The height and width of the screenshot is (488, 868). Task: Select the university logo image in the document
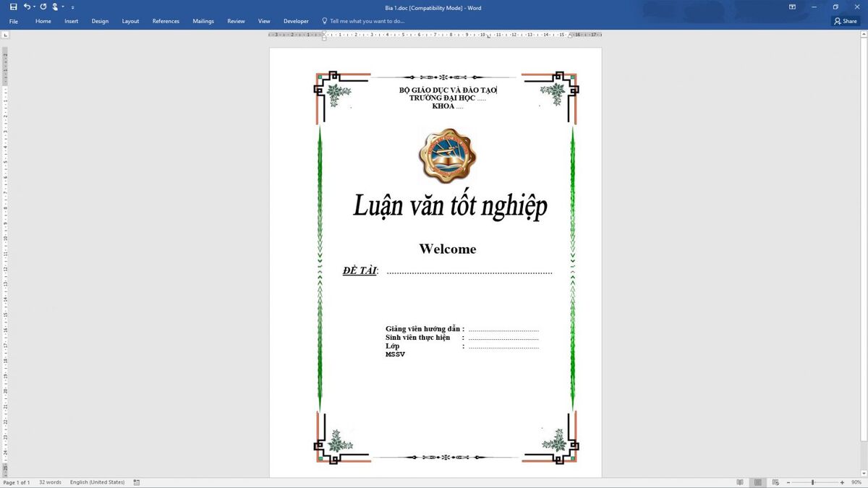pos(448,156)
